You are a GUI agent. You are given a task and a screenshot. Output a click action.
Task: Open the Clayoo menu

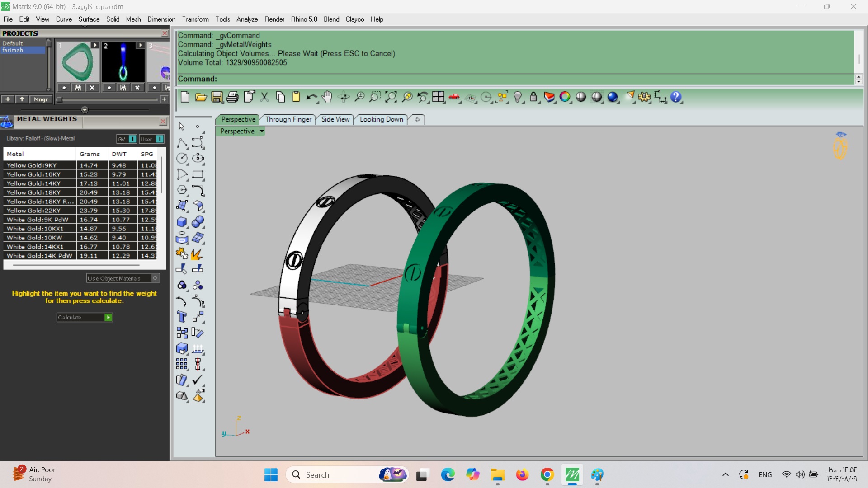[354, 19]
